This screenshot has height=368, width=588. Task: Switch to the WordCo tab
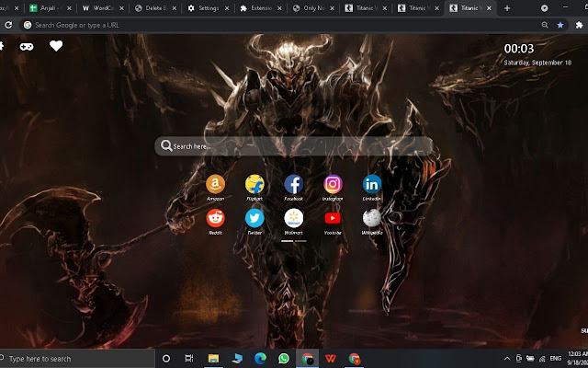point(102,8)
